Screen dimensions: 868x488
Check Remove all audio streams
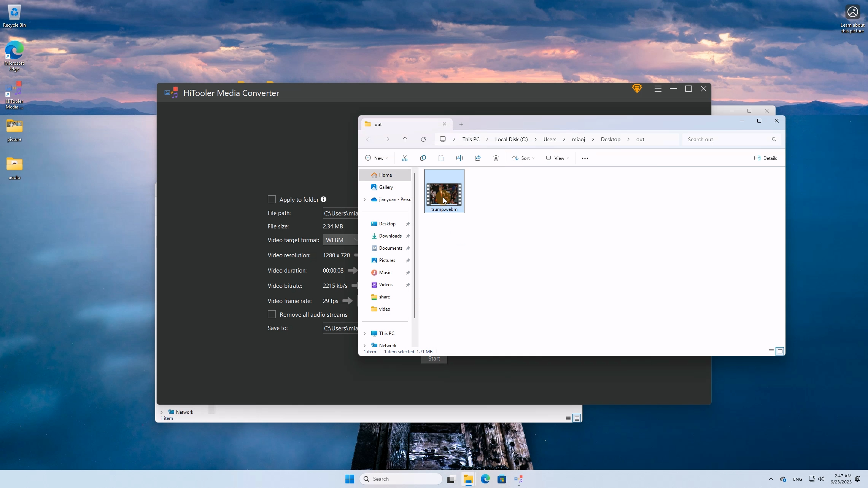tap(272, 314)
